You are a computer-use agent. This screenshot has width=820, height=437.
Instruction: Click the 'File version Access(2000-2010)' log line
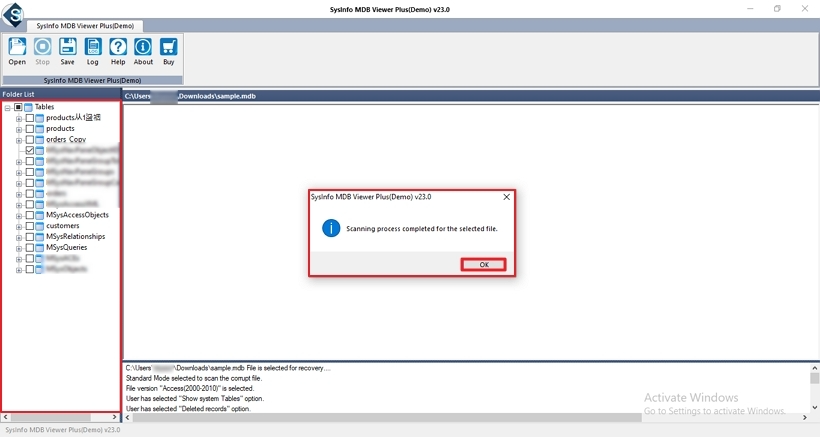pyautogui.click(x=190, y=388)
